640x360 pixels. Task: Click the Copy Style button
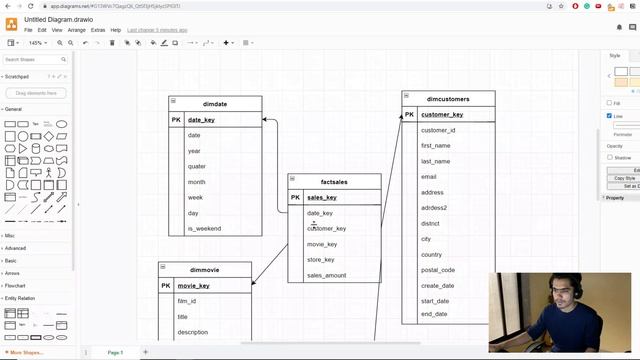(x=624, y=178)
